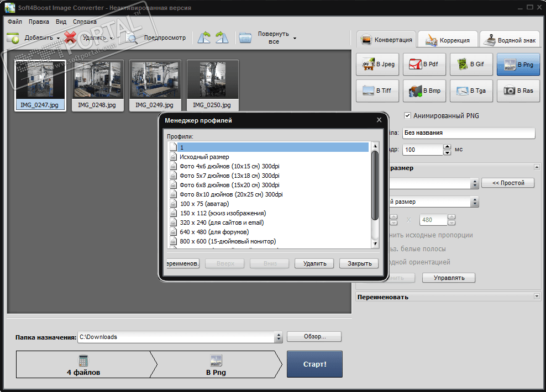Open the Удалить dropdown arrow
This screenshot has width=546, height=392.
click(x=111, y=38)
